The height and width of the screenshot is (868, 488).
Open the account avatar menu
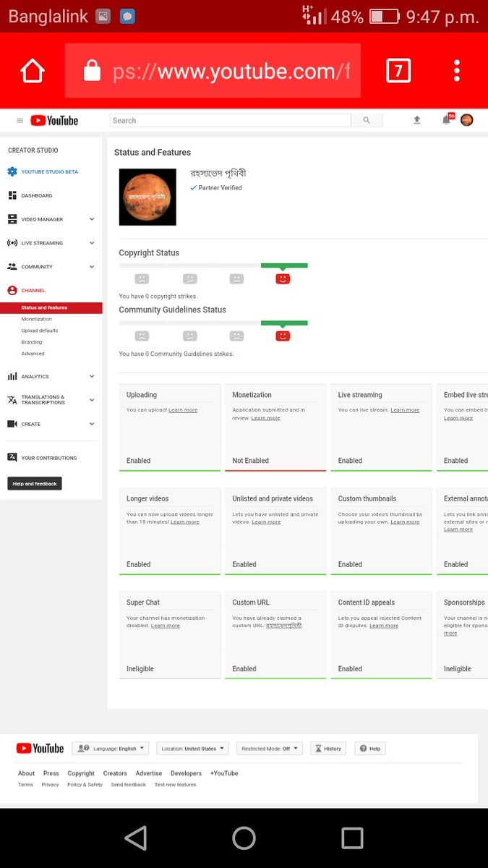pos(467,120)
